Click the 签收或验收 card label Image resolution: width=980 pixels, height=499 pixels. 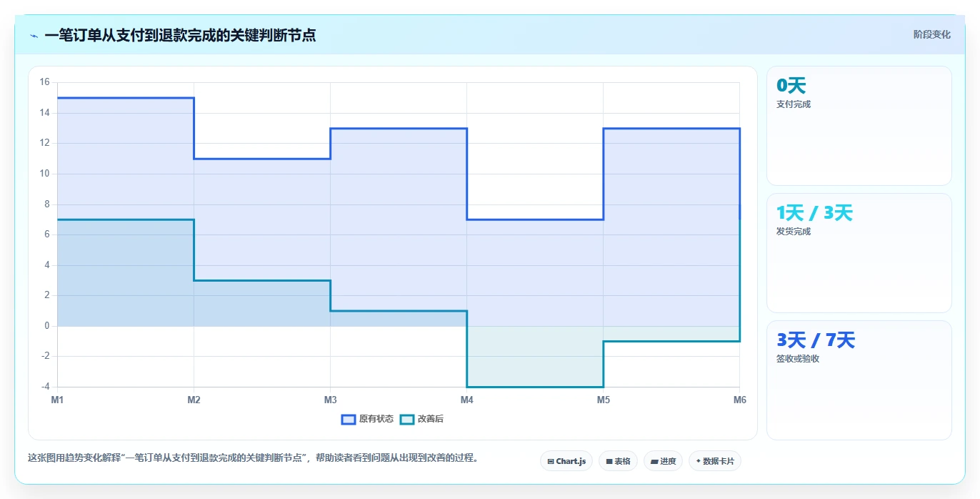(798, 359)
